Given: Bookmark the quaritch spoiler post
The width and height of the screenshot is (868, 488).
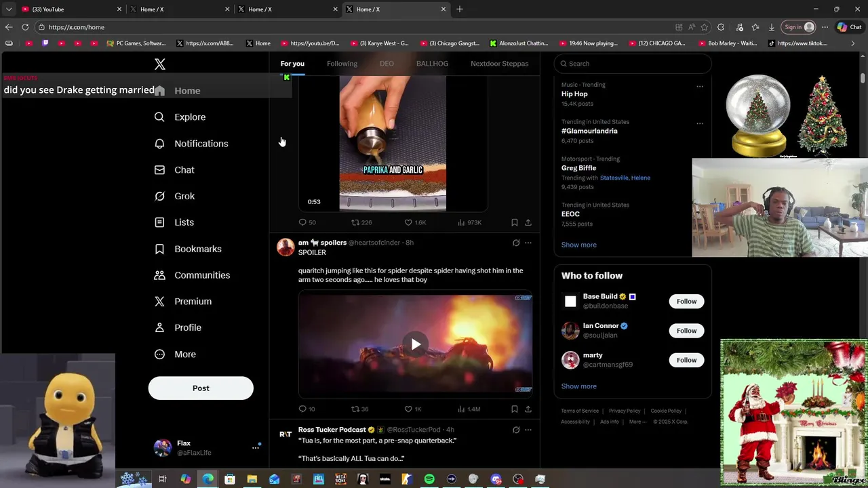Looking at the screenshot, I should pyautogui.click(x=515, y=409).
